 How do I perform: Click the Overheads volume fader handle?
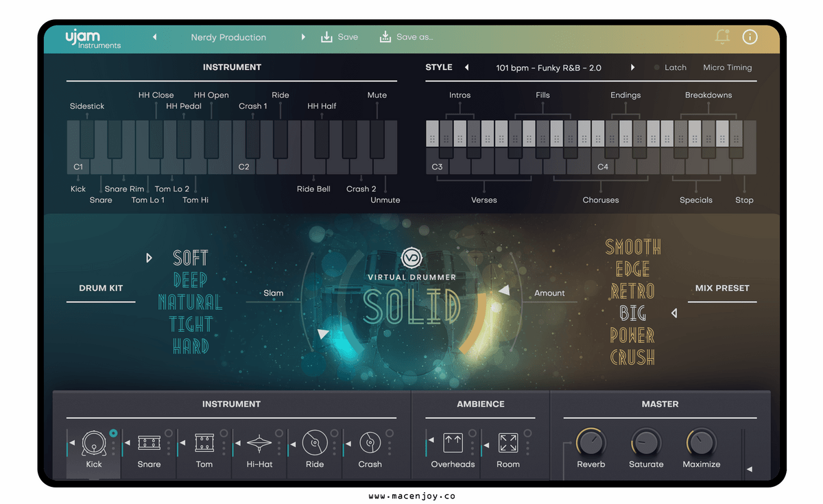coord(431,440)
